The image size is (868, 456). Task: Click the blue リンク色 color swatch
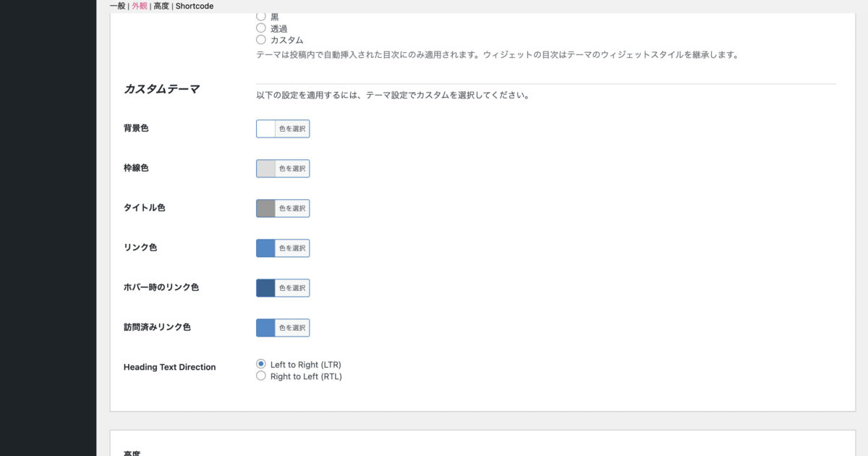pyautogui.click(x=266, y=248)
